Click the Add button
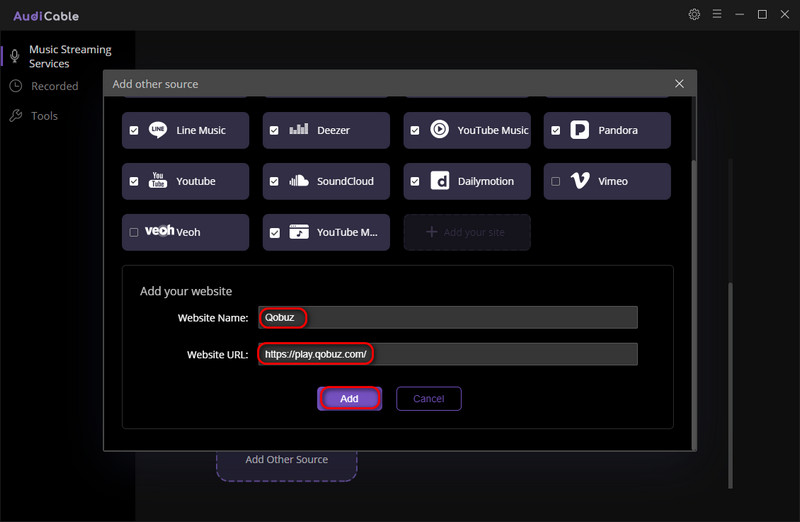Image resolution: width=800 pixels, height=522 pixels. 349,399
